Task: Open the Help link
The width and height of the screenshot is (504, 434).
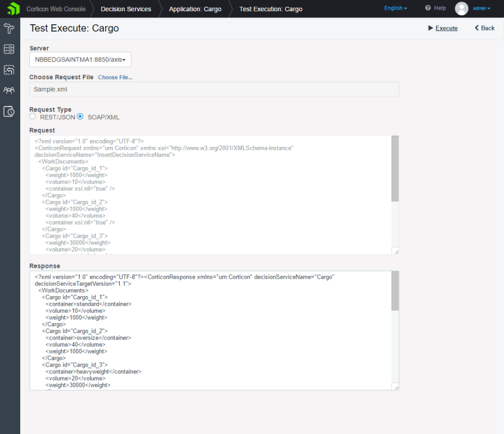Action: tap(440, 8)
